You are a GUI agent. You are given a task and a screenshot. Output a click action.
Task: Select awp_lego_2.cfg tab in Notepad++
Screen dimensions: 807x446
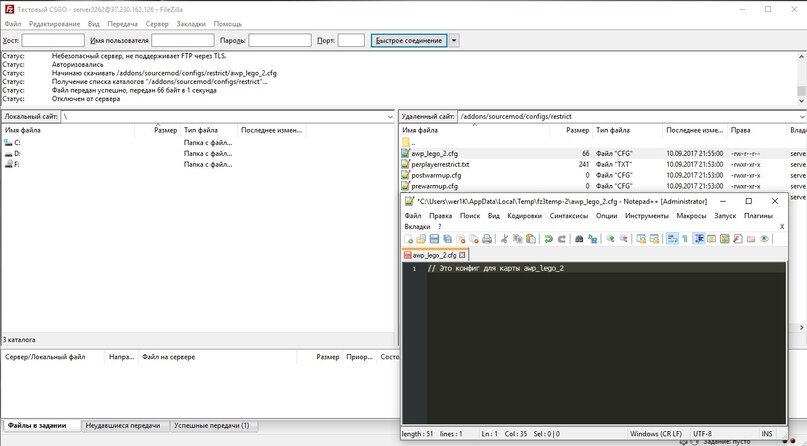click(x=435, y=255)
